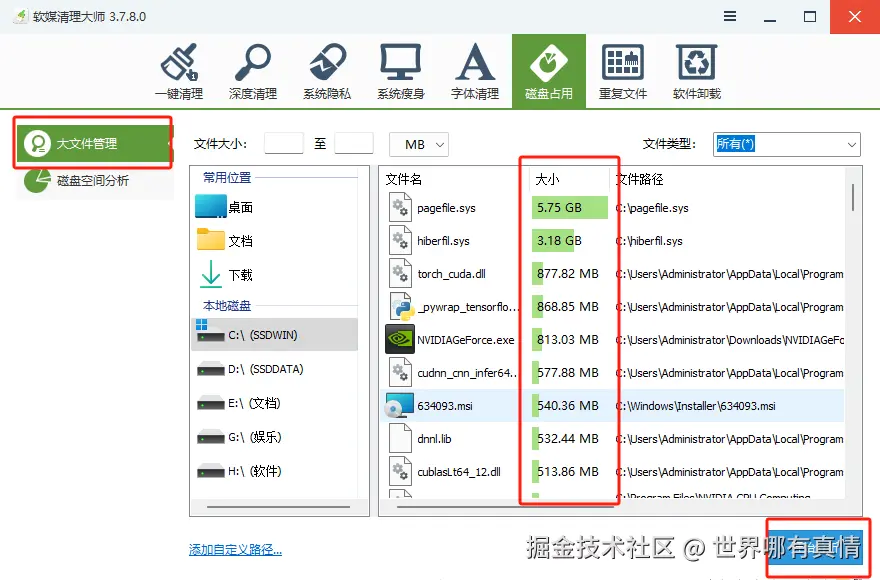Select the 634093.msi installer icon
The width and height of the screenshot is (880, 580).
tap(399, 405)
